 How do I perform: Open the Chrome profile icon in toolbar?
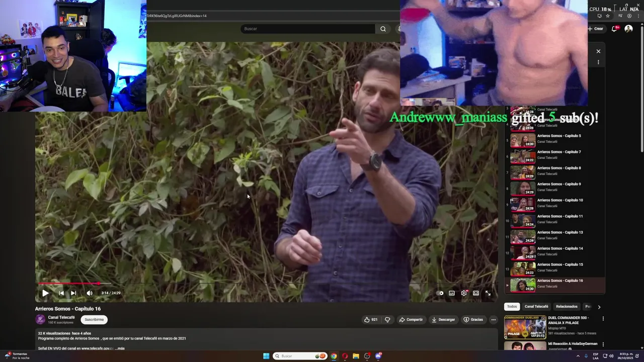[629, 16]
